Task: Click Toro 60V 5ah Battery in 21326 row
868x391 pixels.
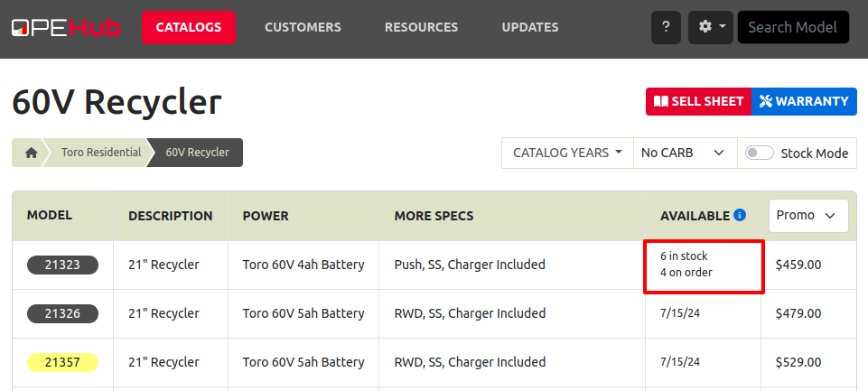Action: [303, 313]
